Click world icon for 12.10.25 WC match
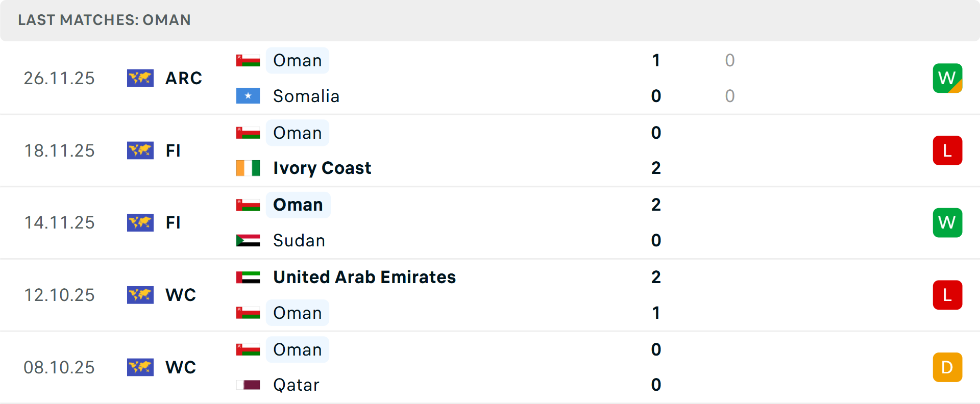Screen dimensions: 980x404 coord(140,295)
